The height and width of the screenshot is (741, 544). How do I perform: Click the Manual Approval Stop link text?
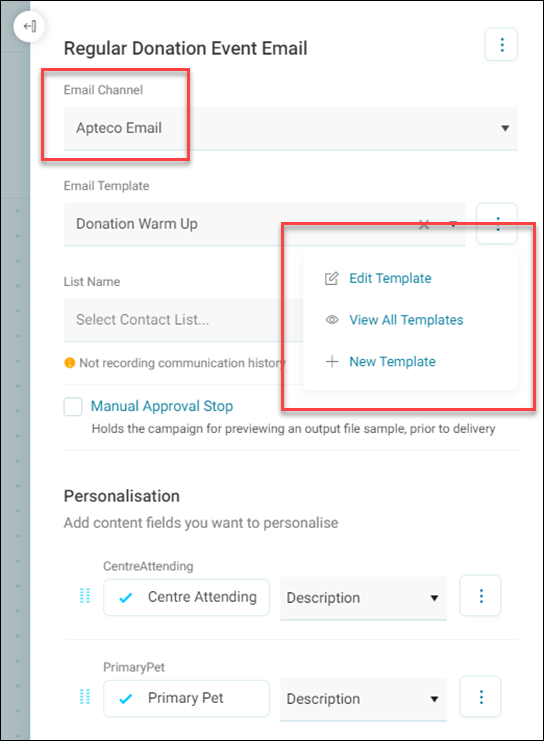click(x=162, y=406)
